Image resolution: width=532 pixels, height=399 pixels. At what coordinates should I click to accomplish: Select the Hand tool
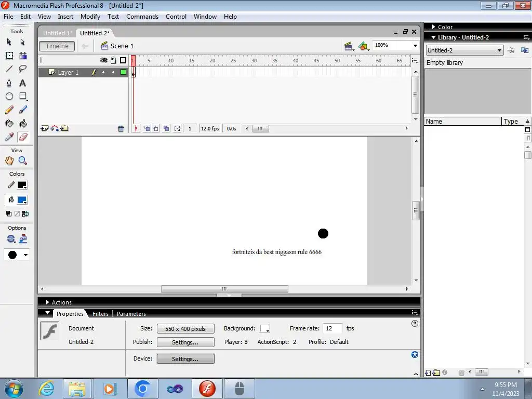[x=9, y=161]
